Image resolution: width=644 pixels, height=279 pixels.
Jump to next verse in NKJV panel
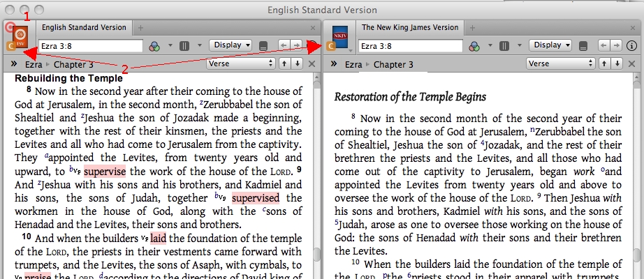tap(617, 63)
